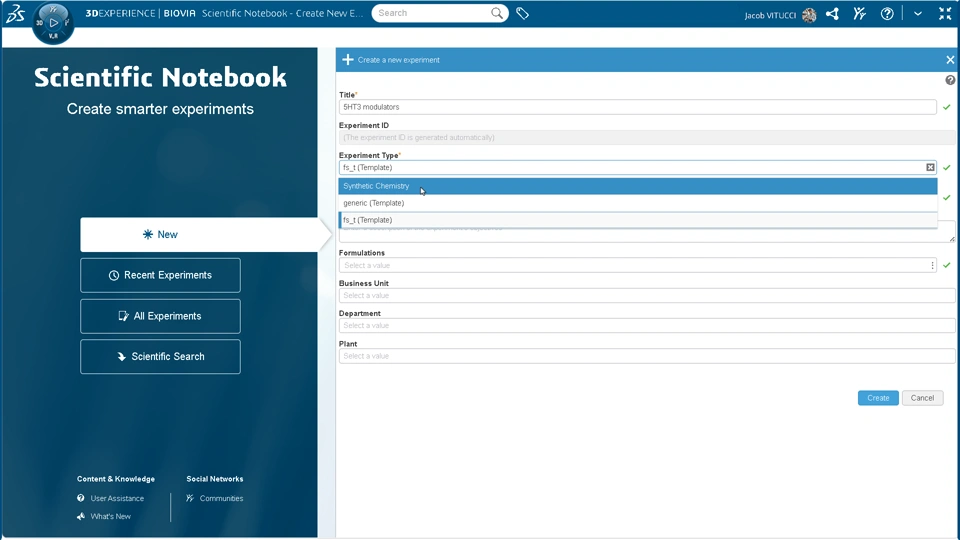
Task: Click the Formulations validation checkmark
Action: (947, 265)
